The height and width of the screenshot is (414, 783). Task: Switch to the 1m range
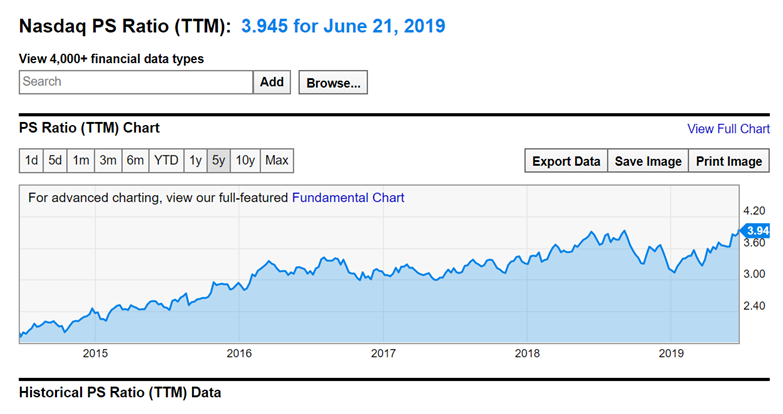point(81,160)
